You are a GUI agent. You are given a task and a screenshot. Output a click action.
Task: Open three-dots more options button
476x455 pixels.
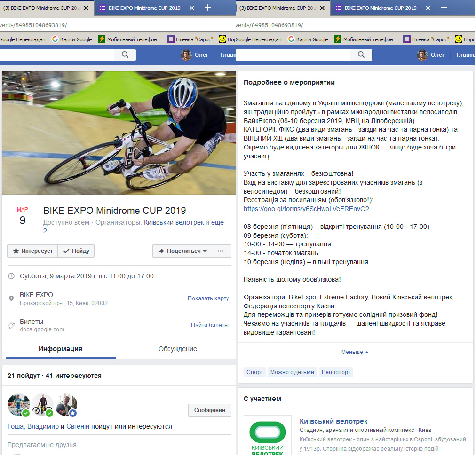click(221, 251)
